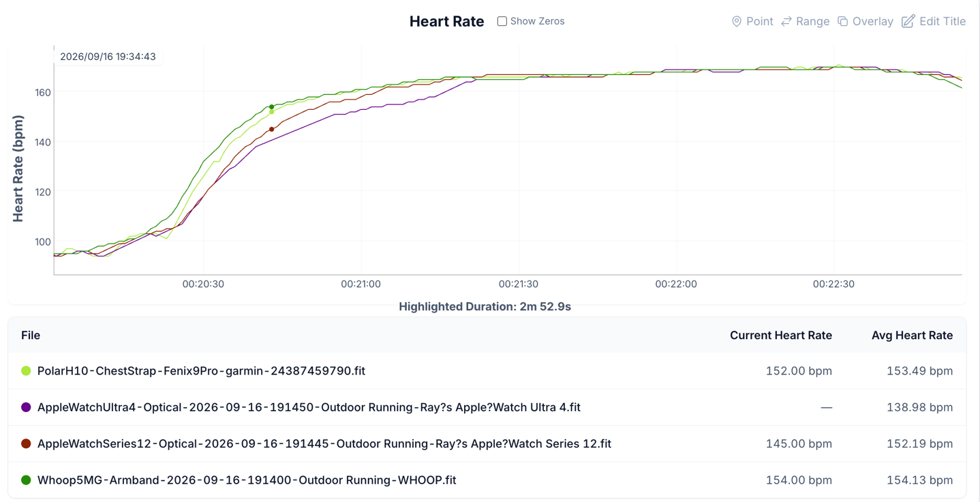Viewport: 980px width, 502px height.
Task: Click the Avg Heart Rate column header
Action: point(912,335)
